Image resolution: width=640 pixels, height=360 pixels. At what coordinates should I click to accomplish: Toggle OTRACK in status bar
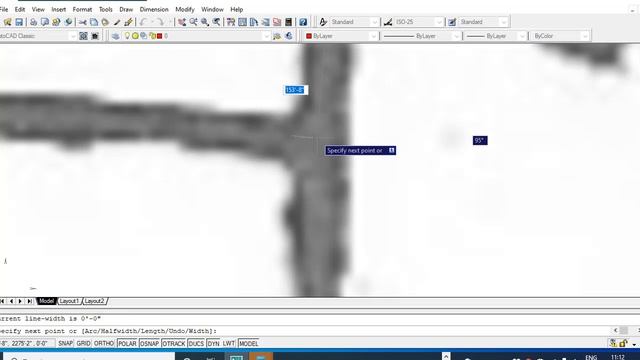173,344
